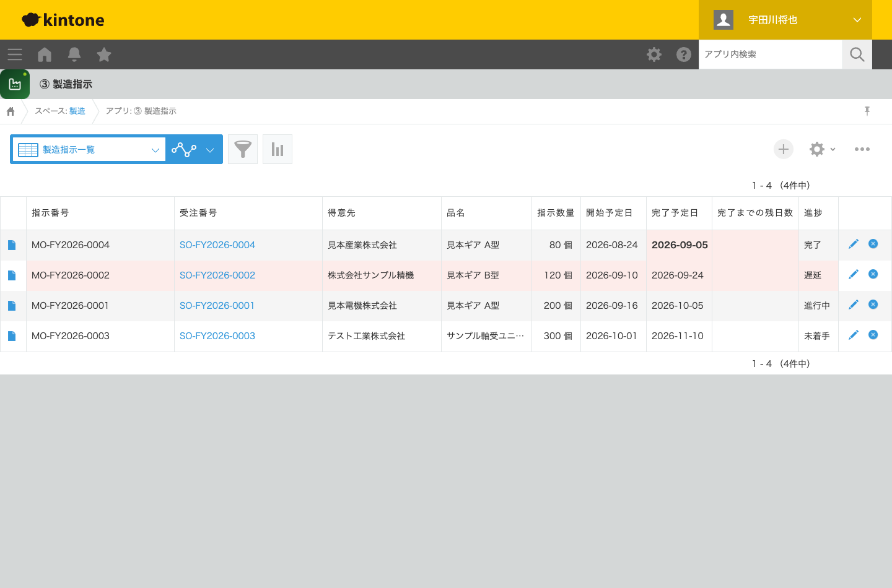Go to space 製造 breadcrumb link

tap(77, 111)
